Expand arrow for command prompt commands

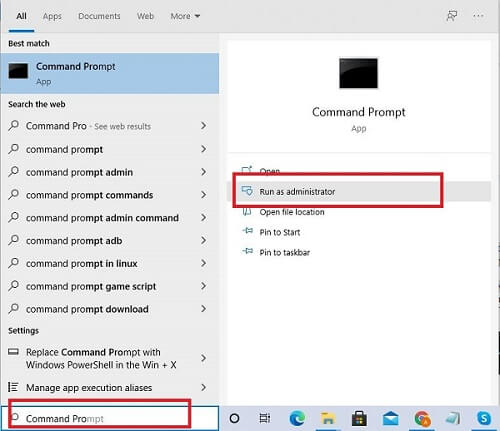(x=203, y=194)
